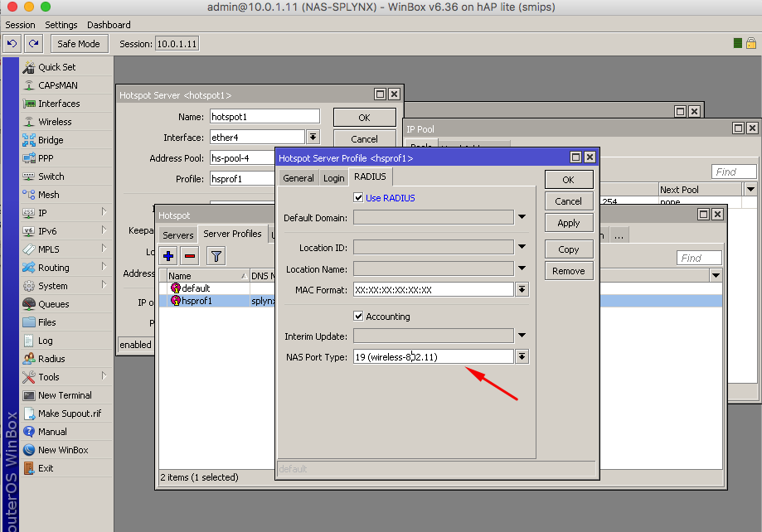Open Quick Set from the sidebar
This screenshot has height=532, width=762.
tap(56, 67)
